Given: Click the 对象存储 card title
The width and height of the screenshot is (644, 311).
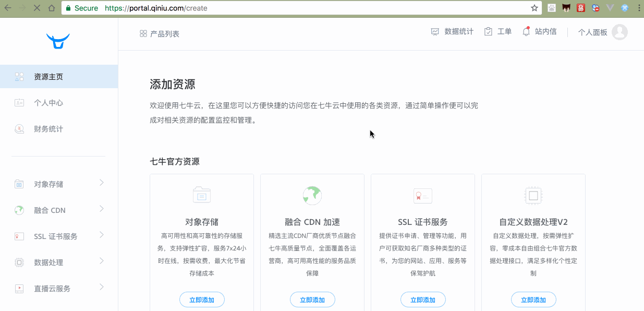Looking at the screenshot, I should point(202,222).
